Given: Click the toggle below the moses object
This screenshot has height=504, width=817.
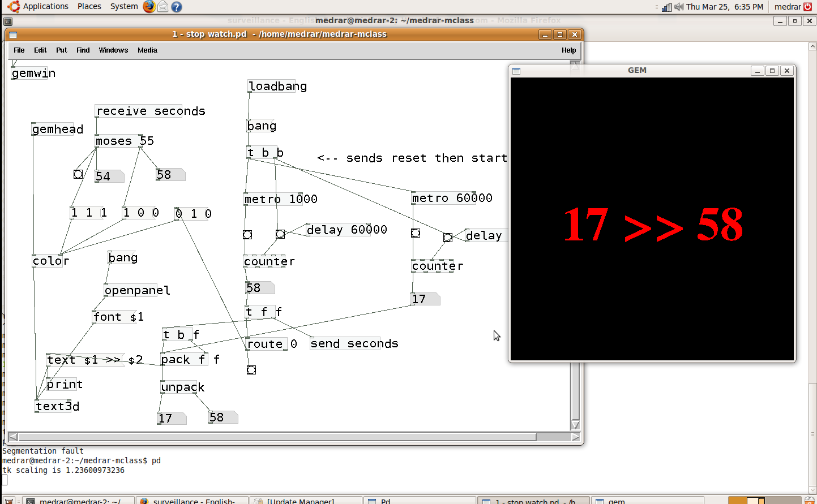Looking at the screenshot, I should pyautogui.click(x=78, y=174).
